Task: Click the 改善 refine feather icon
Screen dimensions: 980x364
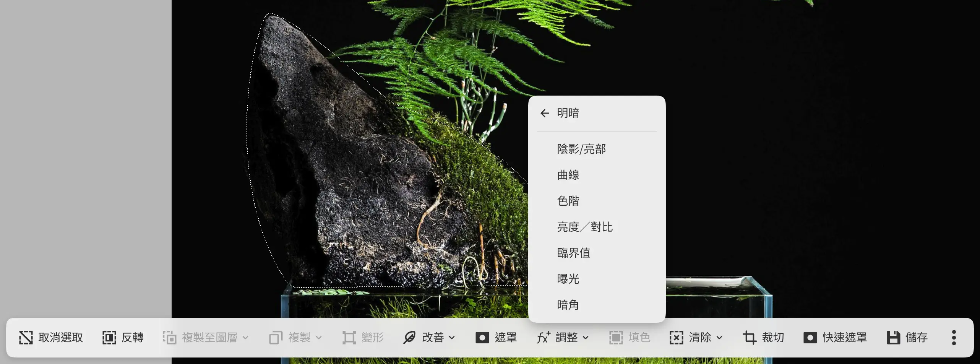Action: pos(409,338)
